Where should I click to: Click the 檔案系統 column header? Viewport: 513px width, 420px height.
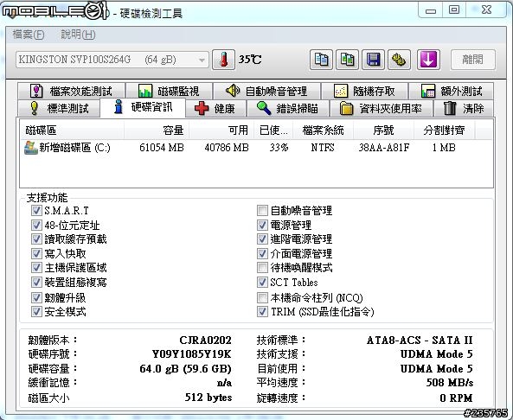(x=323, y=130)
